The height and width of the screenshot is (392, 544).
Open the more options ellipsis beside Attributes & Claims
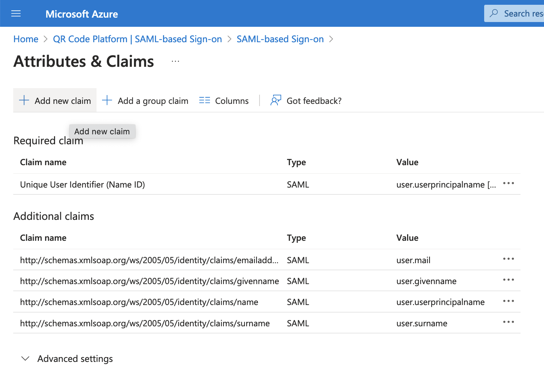pyautogui.click(x=175, y=61)
